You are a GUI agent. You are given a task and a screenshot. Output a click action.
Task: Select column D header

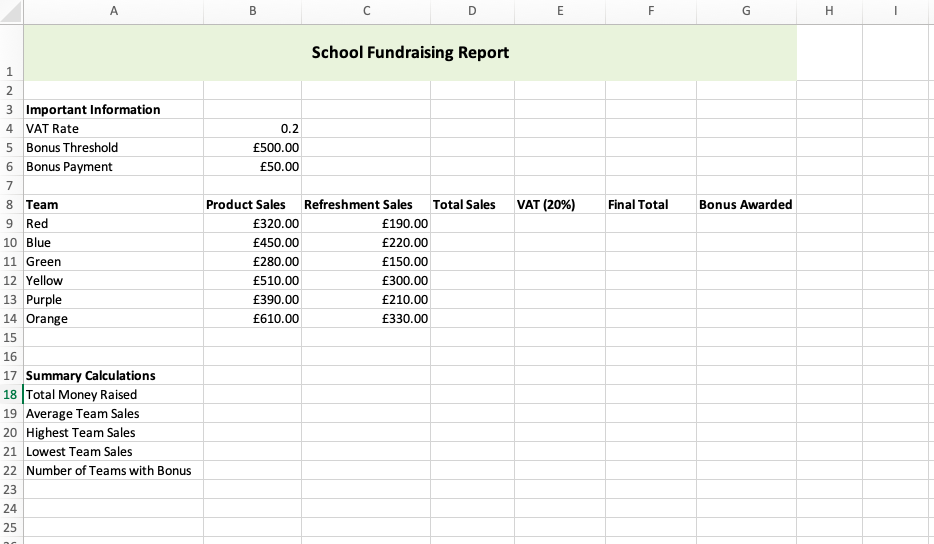click(472, 11)
